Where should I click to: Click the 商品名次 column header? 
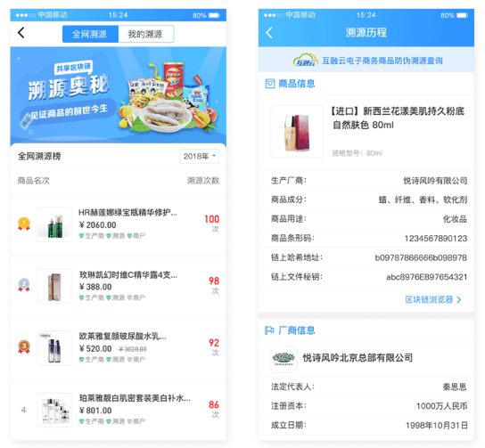33,181
